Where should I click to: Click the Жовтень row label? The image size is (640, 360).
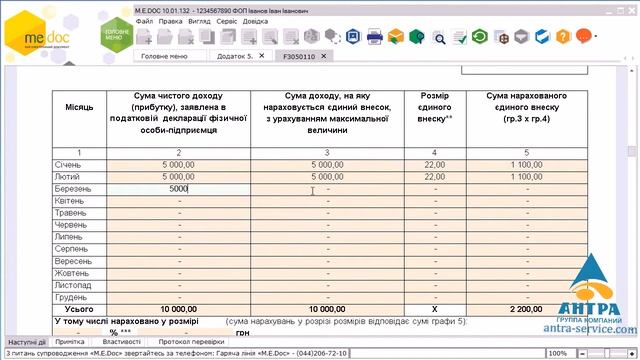(72, 273)
